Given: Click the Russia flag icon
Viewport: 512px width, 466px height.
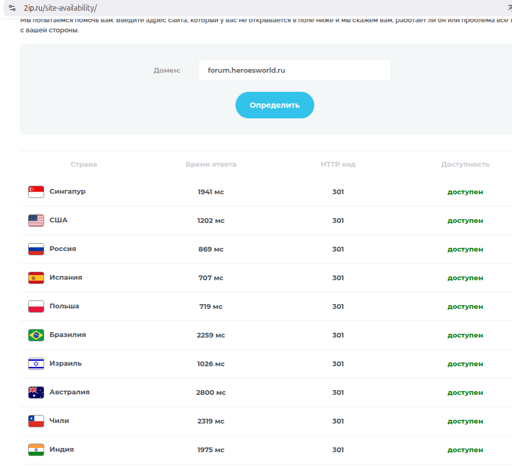Looking at the screenshot, I should point(36,249).
